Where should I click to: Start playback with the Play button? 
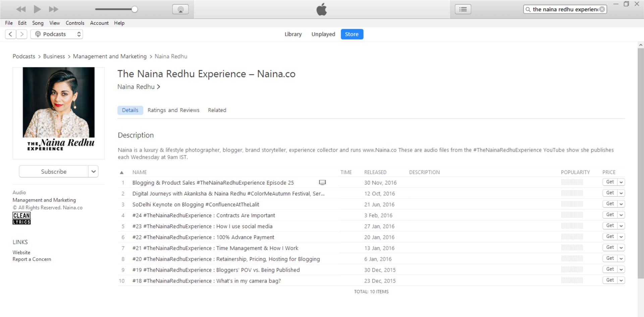point(37,9)
